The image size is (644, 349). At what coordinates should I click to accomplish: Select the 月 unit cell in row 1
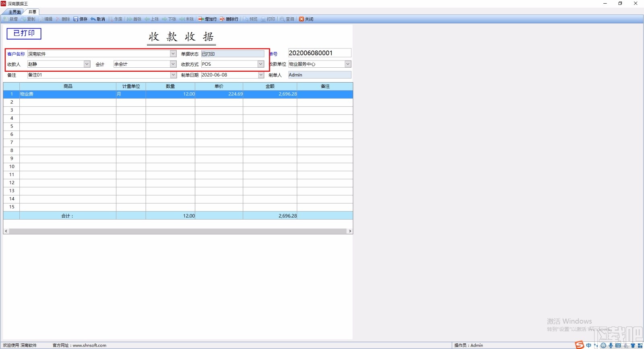[x=131, y=94]
